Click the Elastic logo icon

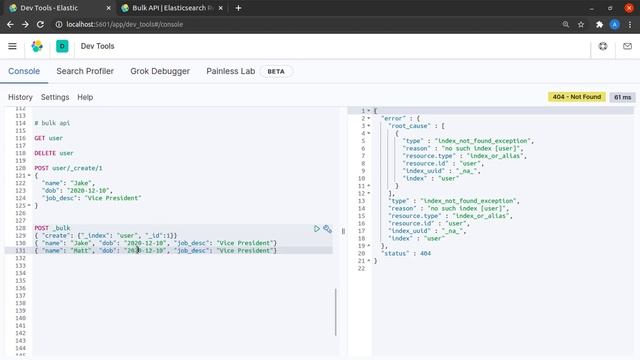(x=37, y=46)
